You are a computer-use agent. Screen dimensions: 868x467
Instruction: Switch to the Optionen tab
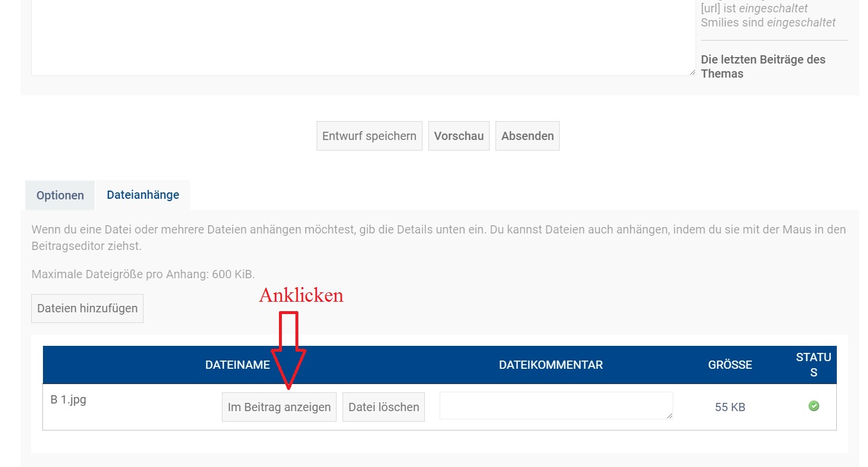click(60, 195)
